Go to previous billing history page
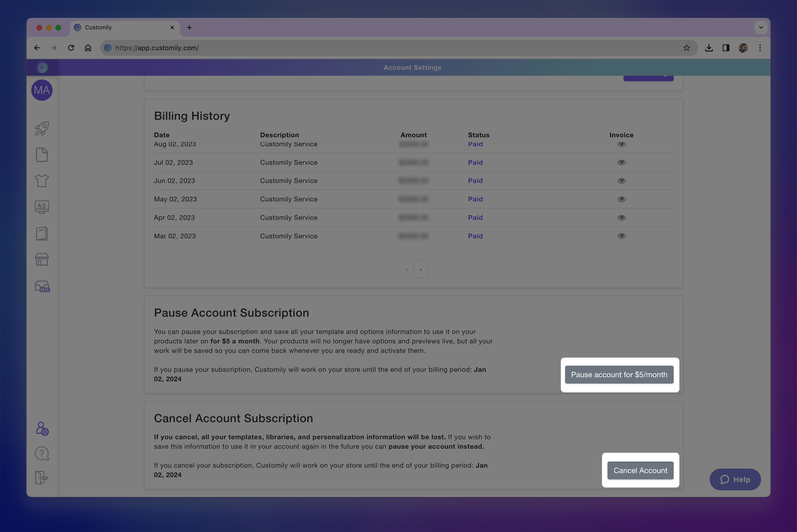797x532 pixels. pyautogui.click(x=407, y=269)
